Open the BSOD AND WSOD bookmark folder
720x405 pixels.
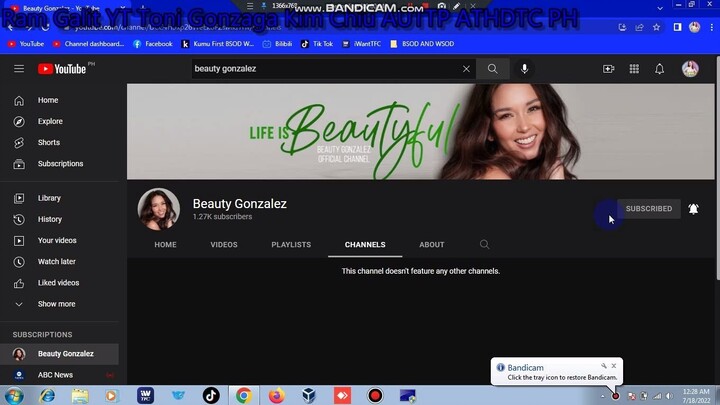[x=422, y=44]
